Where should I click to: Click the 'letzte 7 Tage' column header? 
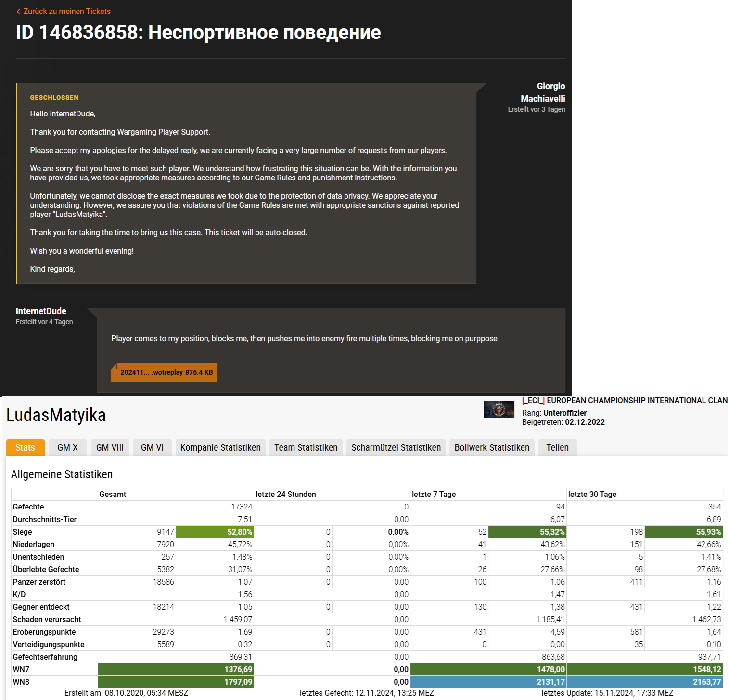(434, 494)
